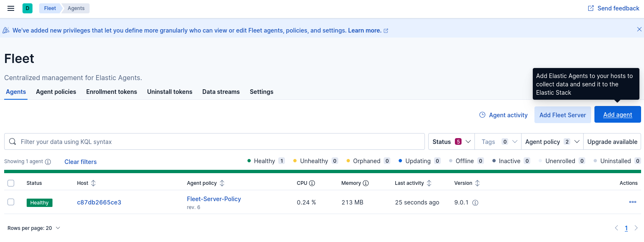Switch to the Agent policies tab
644x242 pixels.
point(56,92)
